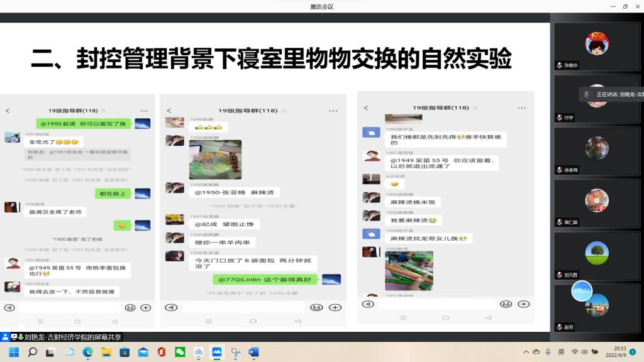This screenshot has height=362, width=644.
Task: Open the Snipping Tool taskbar icon
Action: pos(235,352)
